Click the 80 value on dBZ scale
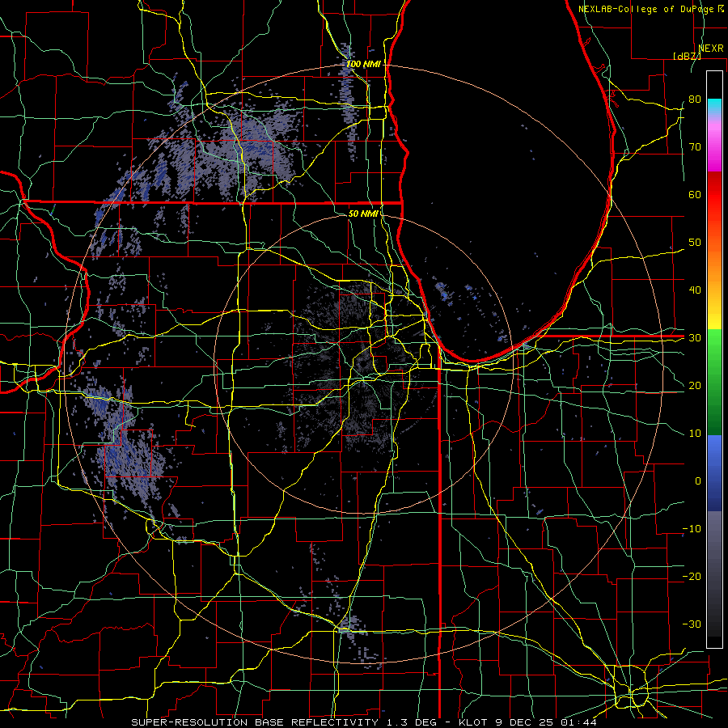Screen dimensions: 728x728 click(x=695, y=99)
